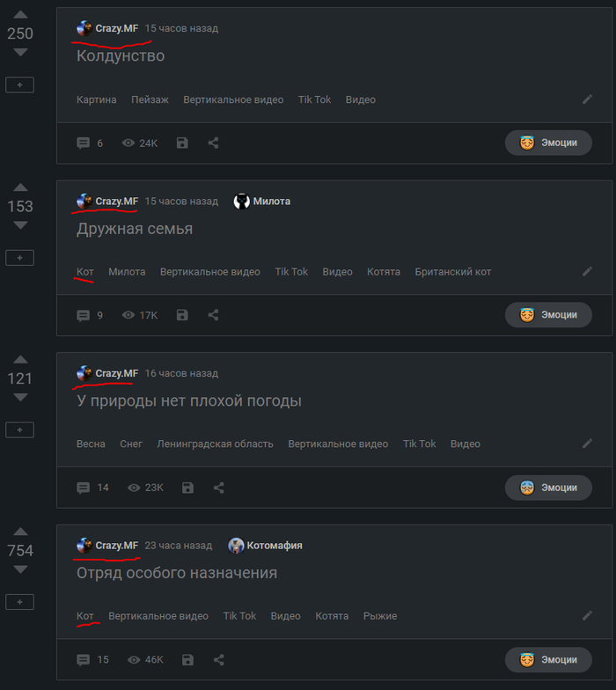
Task: Save the post "Отряд особого назначения"
Action: tap(187, 660)
